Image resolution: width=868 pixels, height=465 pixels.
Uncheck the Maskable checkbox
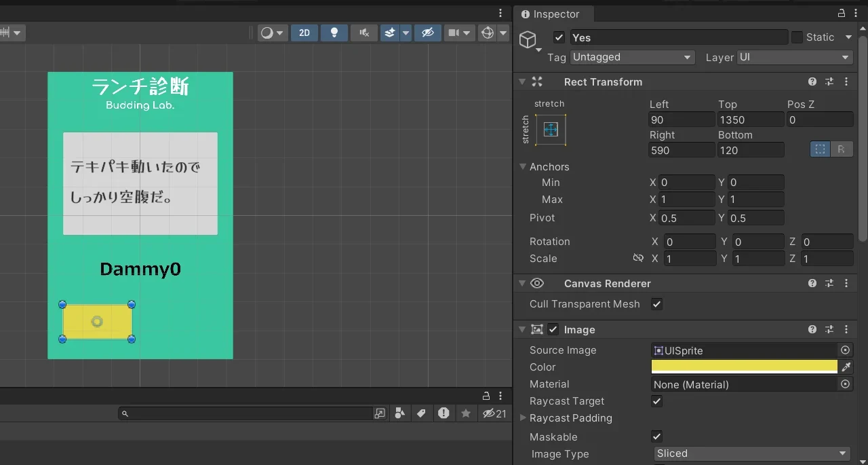(x=656, y=436)
